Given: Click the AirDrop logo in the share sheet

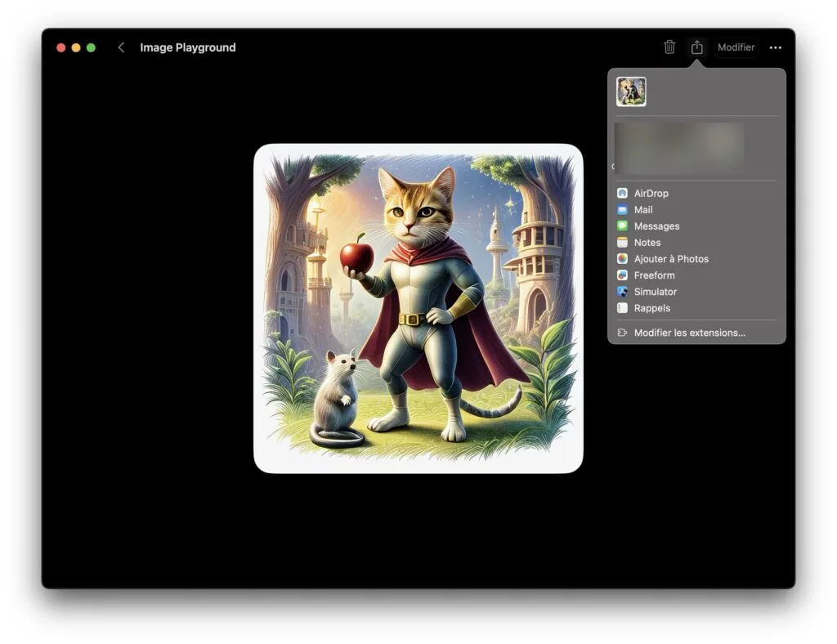Looking at the screenshot, I should coord(624,193).
